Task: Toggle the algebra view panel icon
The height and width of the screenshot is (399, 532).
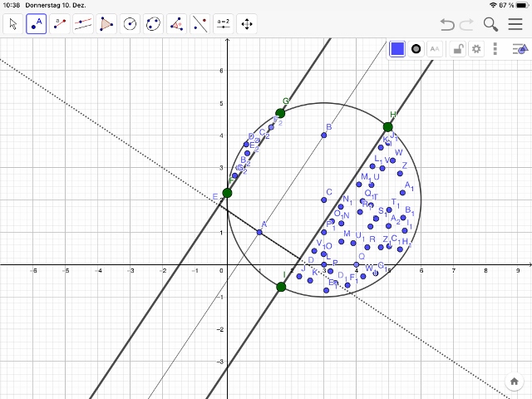Action: [518, 49]
